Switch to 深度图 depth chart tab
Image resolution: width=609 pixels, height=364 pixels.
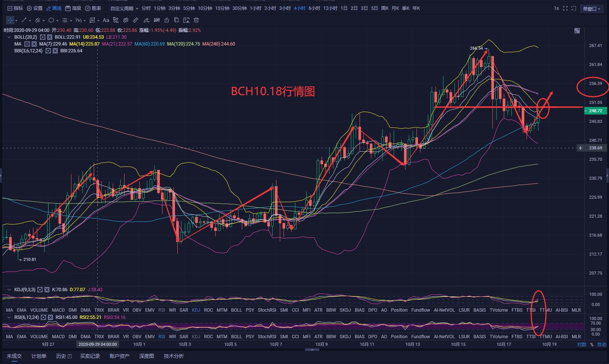(147, 356)
